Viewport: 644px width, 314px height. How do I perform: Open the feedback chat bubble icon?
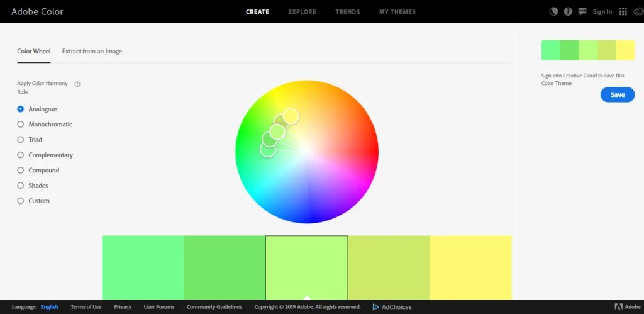pyautogui.click(x=582, y=11)
